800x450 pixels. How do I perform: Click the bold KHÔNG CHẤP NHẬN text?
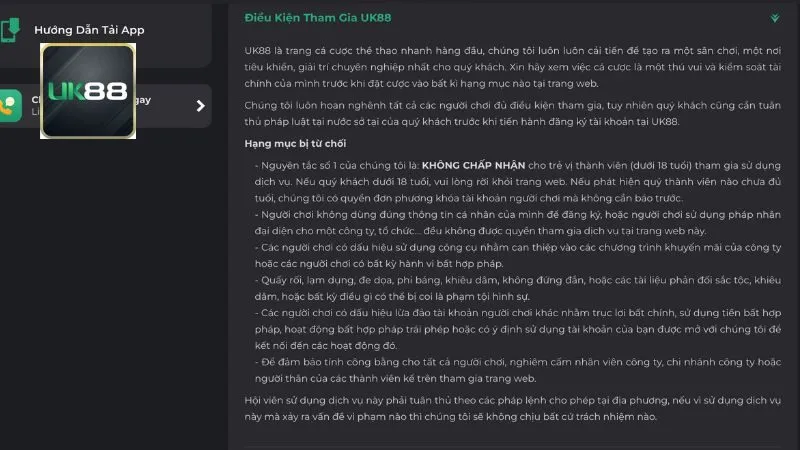click(475, 165)
